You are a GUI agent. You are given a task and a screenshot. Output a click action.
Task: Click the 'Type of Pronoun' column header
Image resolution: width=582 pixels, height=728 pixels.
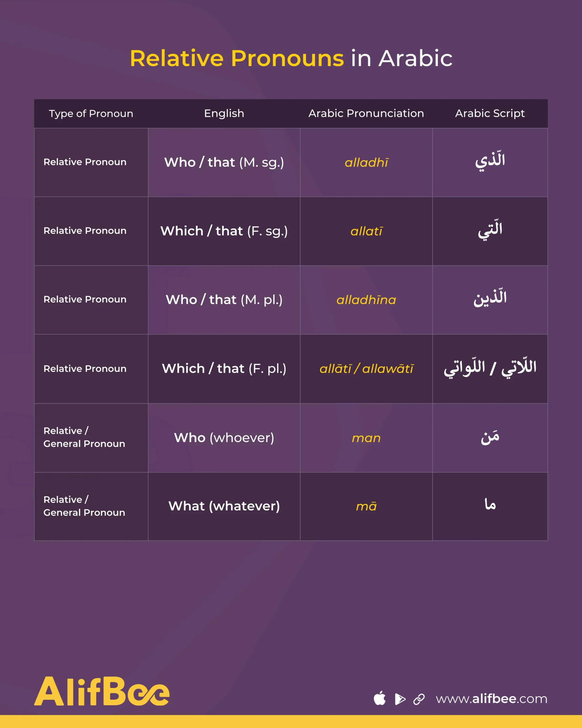91,113
